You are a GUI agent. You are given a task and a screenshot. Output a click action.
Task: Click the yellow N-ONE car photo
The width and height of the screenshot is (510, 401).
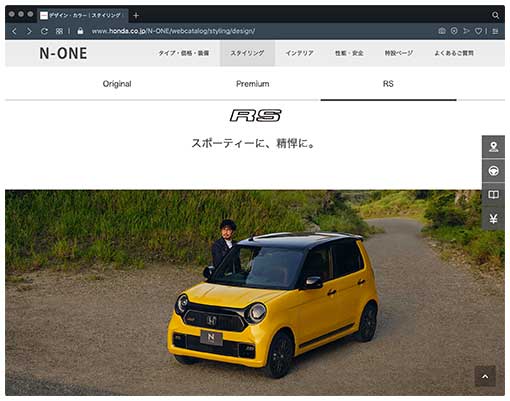[x=255, y=293]
